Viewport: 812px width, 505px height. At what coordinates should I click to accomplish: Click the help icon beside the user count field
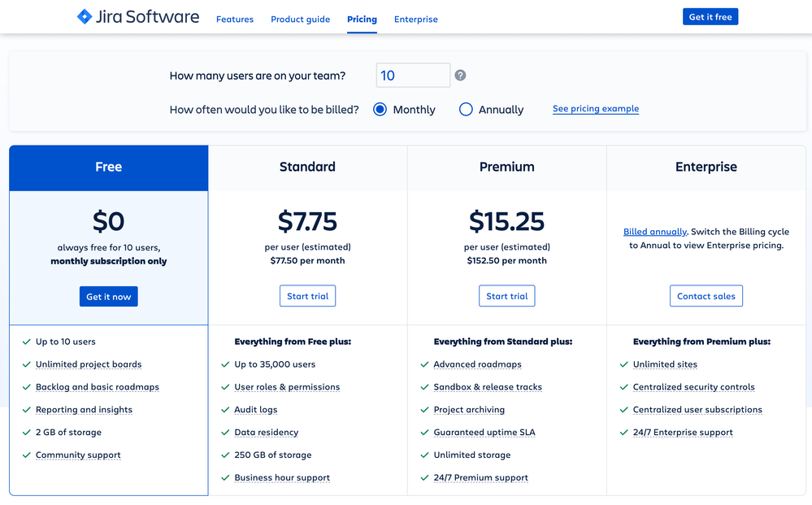(x=460, y=75)
